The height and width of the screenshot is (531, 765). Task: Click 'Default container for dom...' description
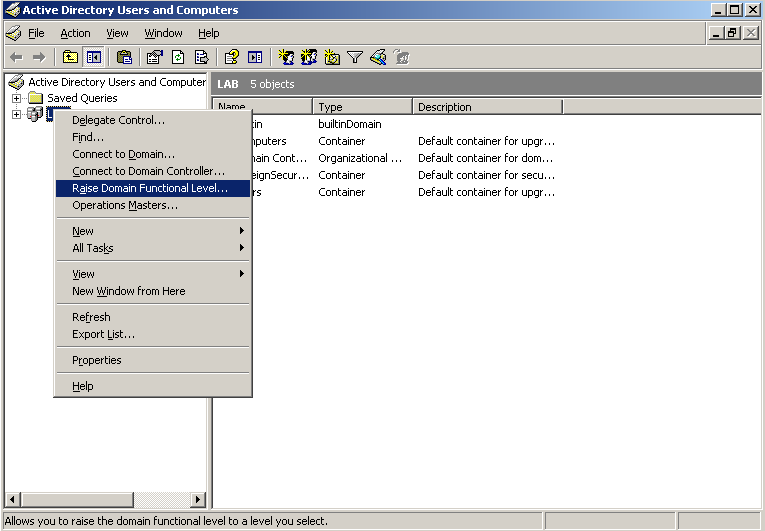tap(486, 158)
